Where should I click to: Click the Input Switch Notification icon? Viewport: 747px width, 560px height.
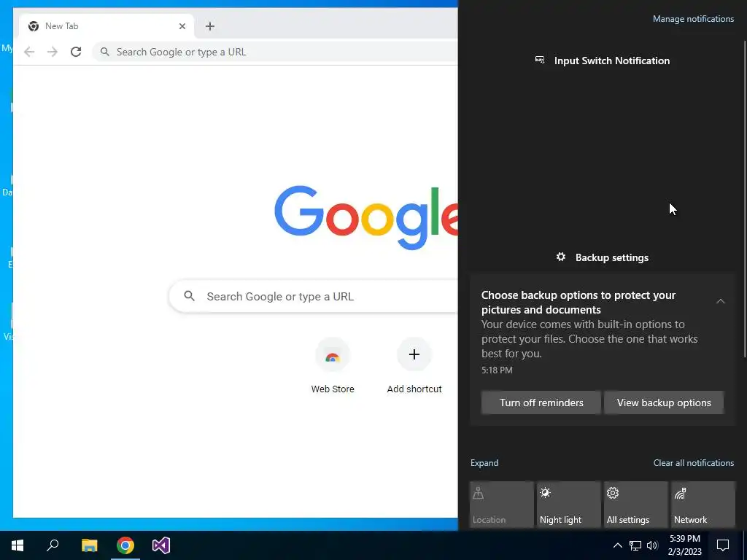pos(540,60)
